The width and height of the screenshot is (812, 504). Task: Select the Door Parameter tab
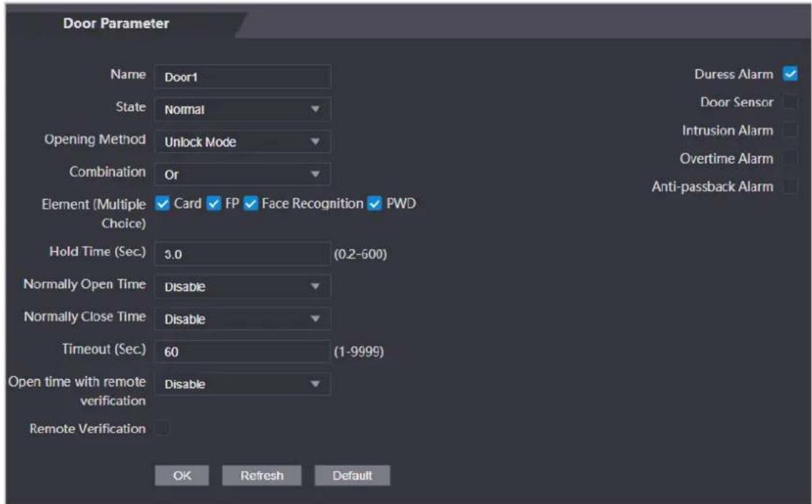[x=116, y=24]
